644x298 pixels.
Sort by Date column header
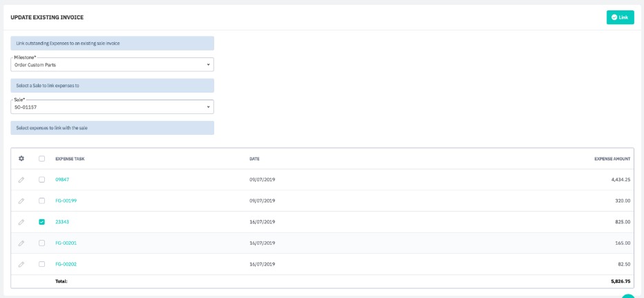click(254, 159)
